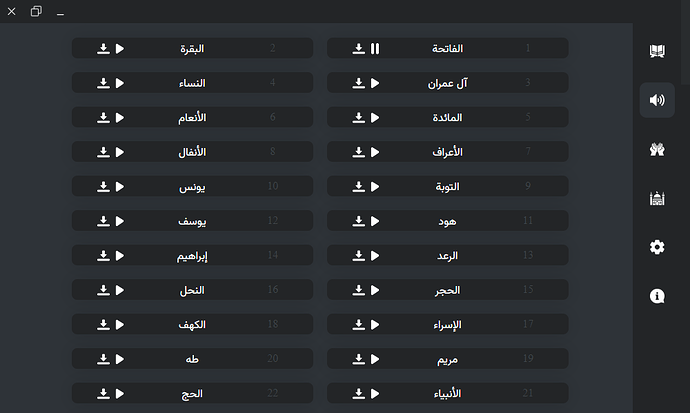Viewport: 690px width, 413px height.
Task: Download surah Al-Kahf (number 18)
Action: point(103,325)
